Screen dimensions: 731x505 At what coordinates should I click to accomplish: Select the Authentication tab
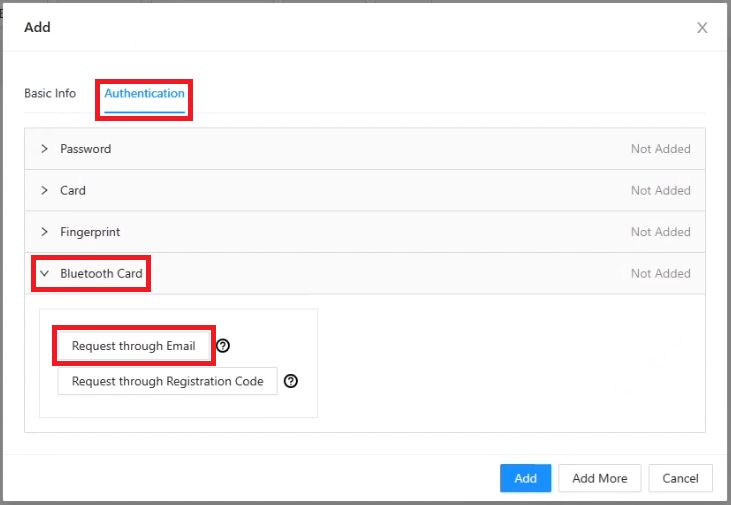coord(144,94)
